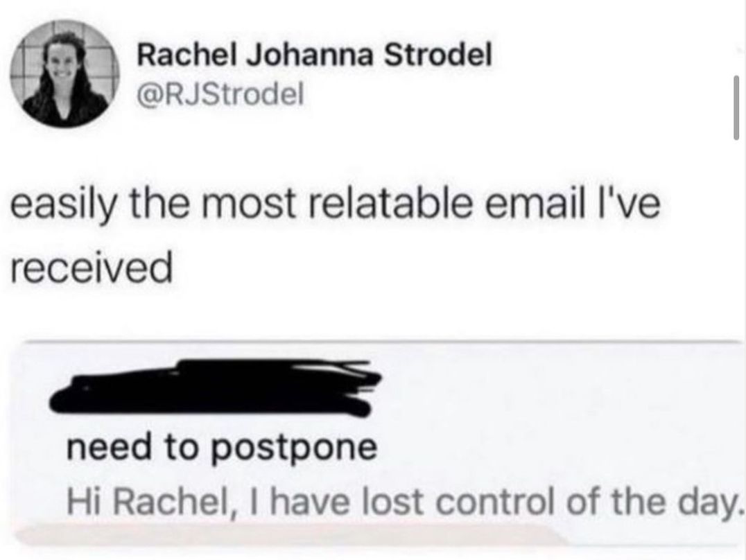Click the word 'received' in the tweet
The width and height of the screenshot is (746, 560).
tap(91, 268)
